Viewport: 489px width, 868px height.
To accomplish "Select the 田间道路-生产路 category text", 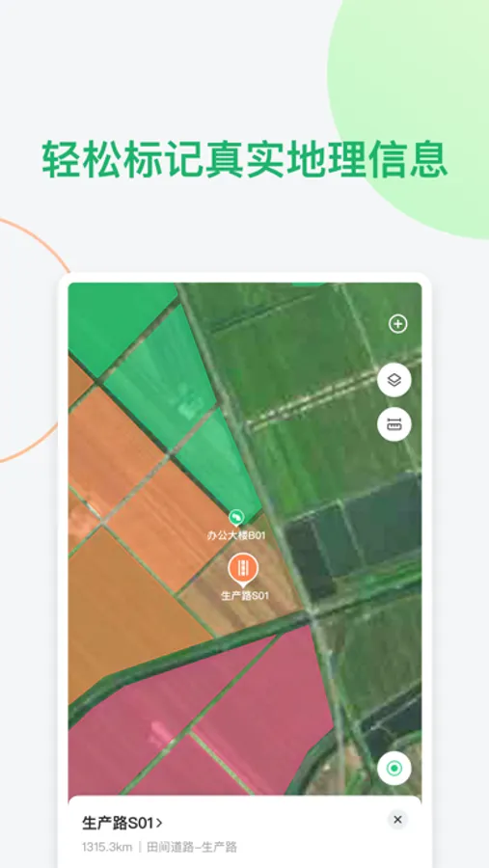I will pyautogui.click(x=192, y=847).
